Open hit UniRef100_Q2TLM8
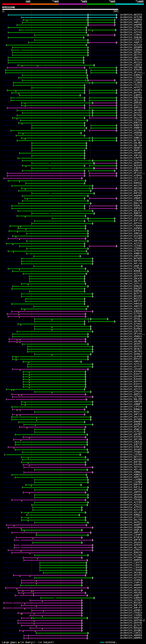Image resolution: width=146 pixels, height=644 pixels. click(x=131, y=17)
